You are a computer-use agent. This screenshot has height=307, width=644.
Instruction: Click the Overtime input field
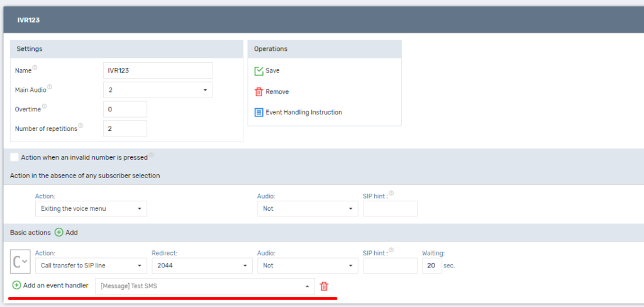coord(125,109)
